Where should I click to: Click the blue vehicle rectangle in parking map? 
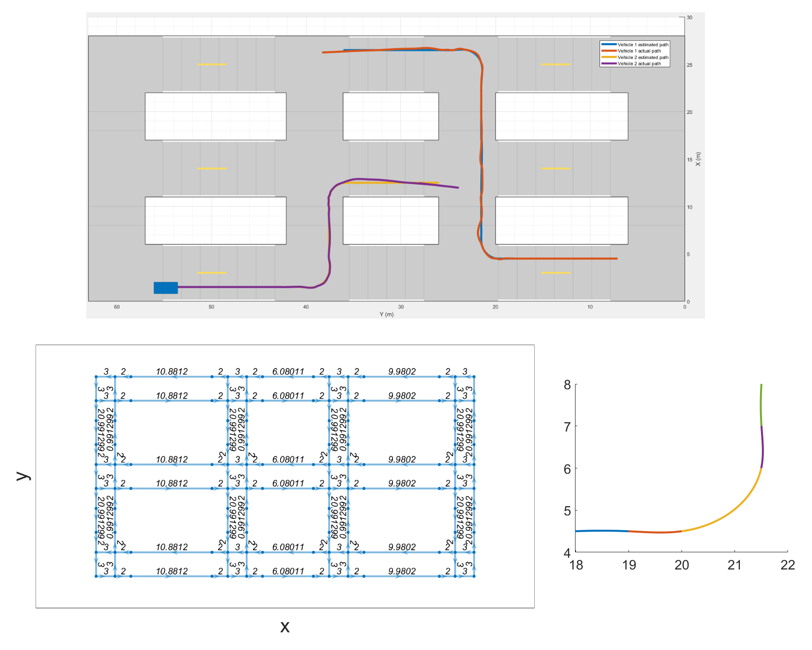(x=166, y=288)
